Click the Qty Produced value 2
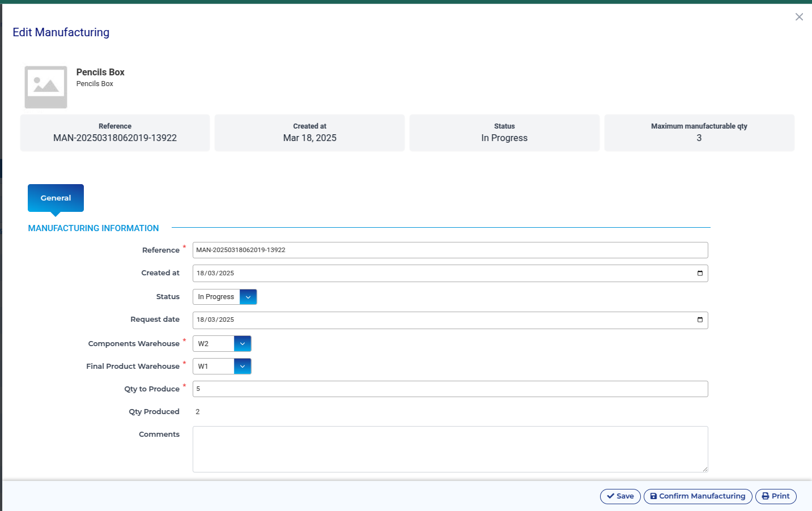This screenshot has width=812, height=511. [198, 412]
